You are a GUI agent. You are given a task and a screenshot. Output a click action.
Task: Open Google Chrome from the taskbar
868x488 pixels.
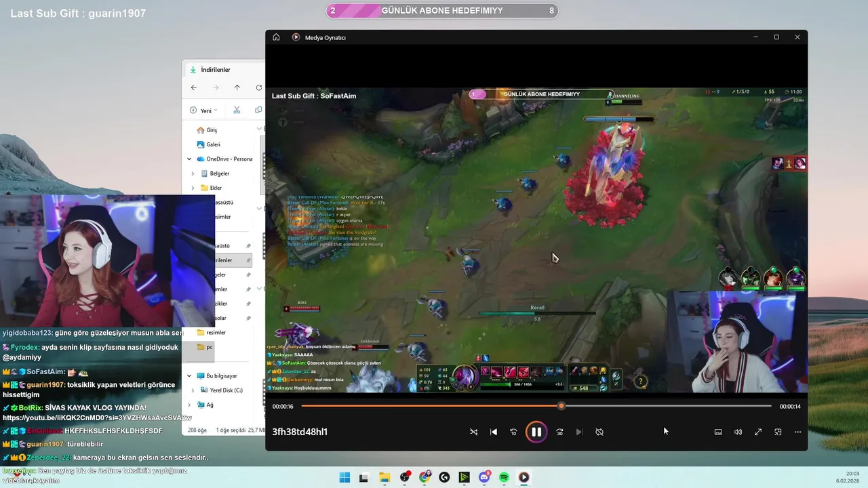click(425, 477)
